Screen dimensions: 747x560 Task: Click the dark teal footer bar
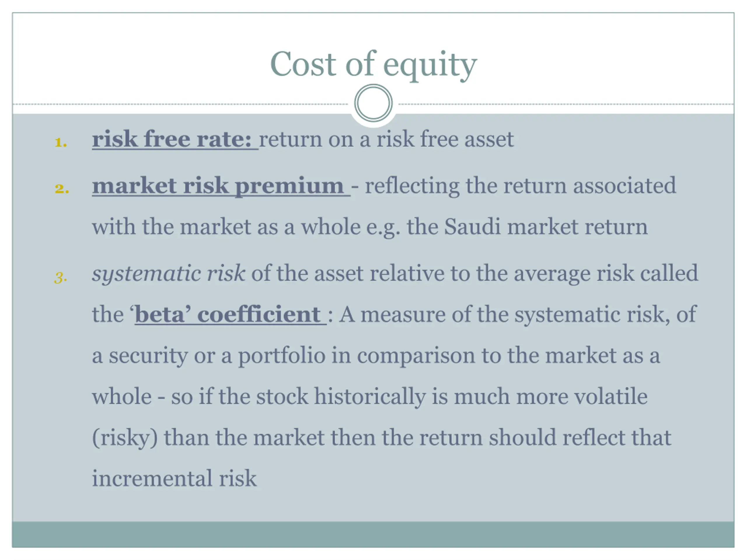pyautogui.click(x=373, y=534)
